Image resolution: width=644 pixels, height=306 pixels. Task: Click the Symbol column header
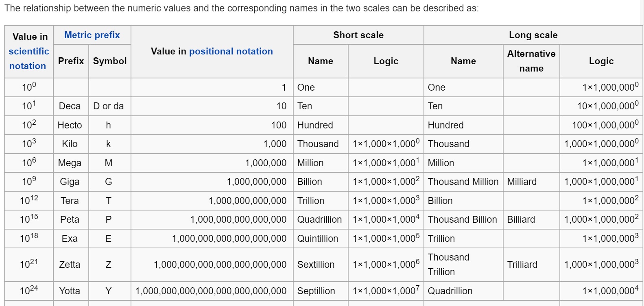(109, 61)
